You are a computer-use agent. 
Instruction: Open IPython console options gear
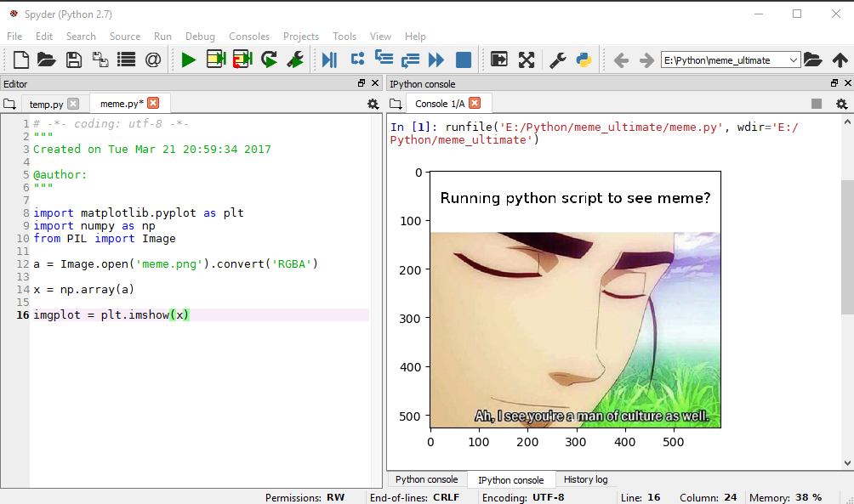(x=841, y=104)
